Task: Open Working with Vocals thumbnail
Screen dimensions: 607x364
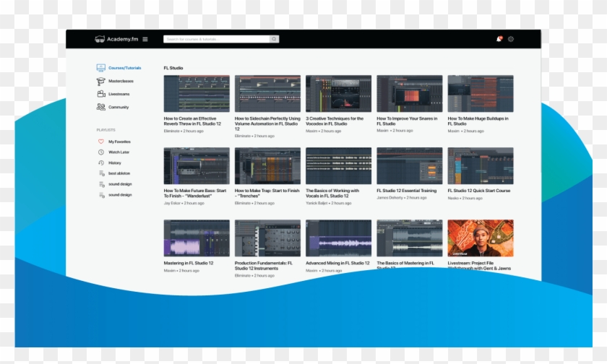Action: pyautogui.click(x=338, y=165)
